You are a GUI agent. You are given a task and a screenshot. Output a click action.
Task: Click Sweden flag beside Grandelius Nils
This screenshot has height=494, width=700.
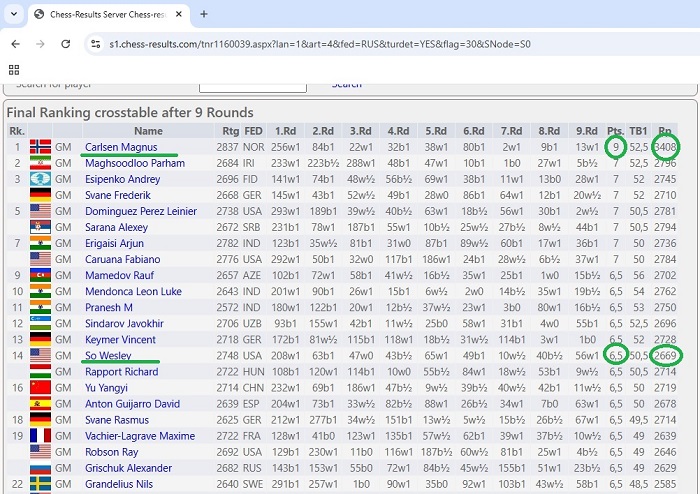pyautogui.click(x=41, y=484)
